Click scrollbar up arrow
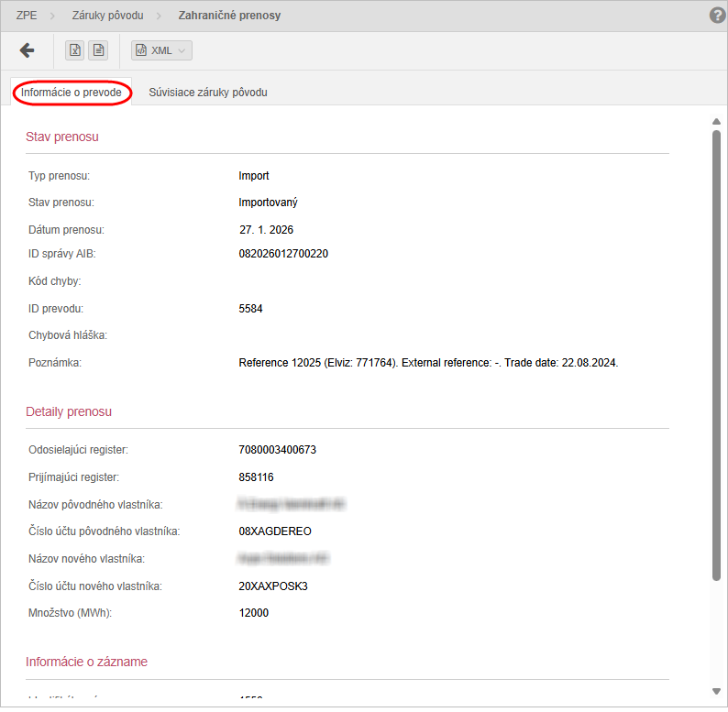Viewport: 728px width, 712px height. click(x=716, y=122)
